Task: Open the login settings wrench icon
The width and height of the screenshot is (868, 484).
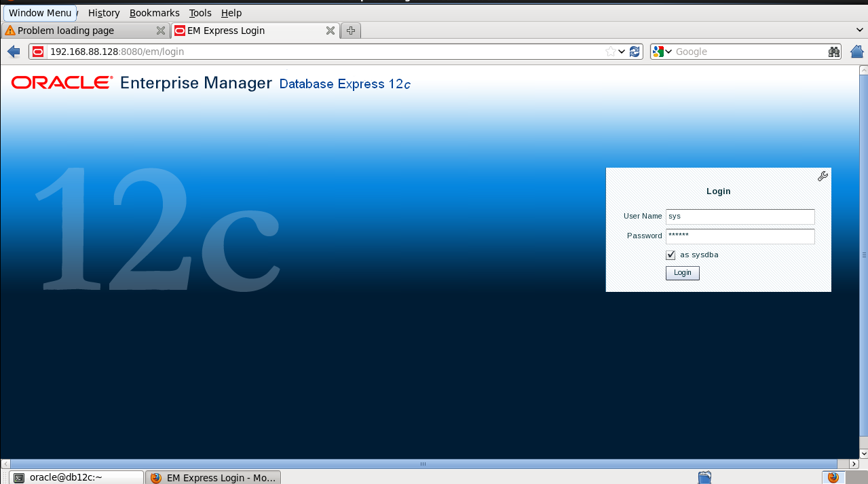Action: [823, 176]
